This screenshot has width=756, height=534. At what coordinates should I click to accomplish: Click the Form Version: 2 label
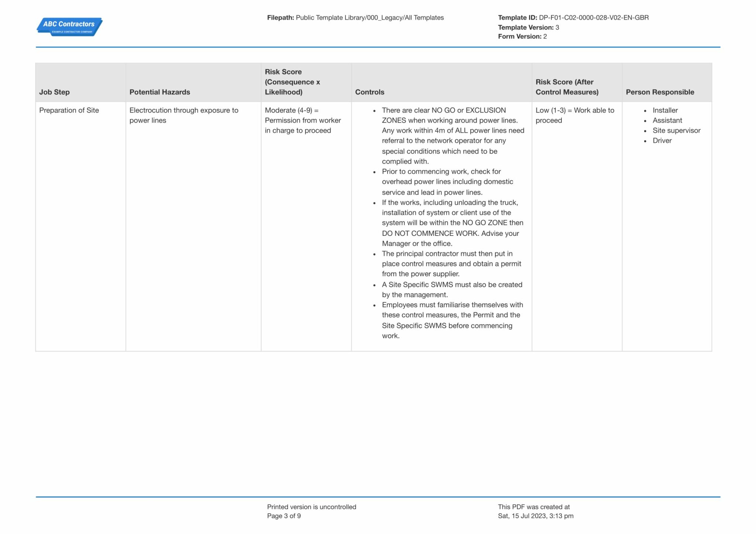pos(520,36)
